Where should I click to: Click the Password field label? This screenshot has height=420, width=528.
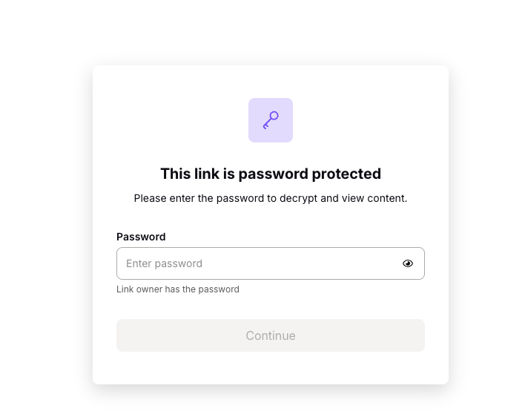141,237
